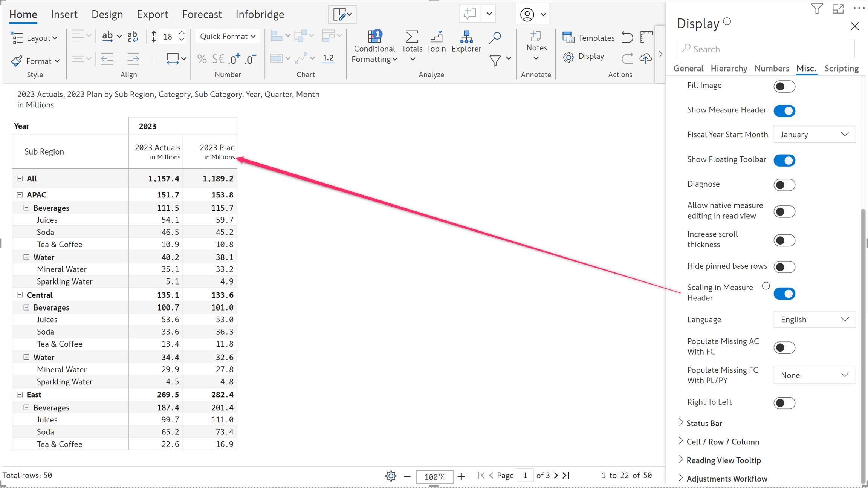Enable the Diagnose toggle
Image resolution: width=868 pixels, height=488 pixels.
click(784, 185)
